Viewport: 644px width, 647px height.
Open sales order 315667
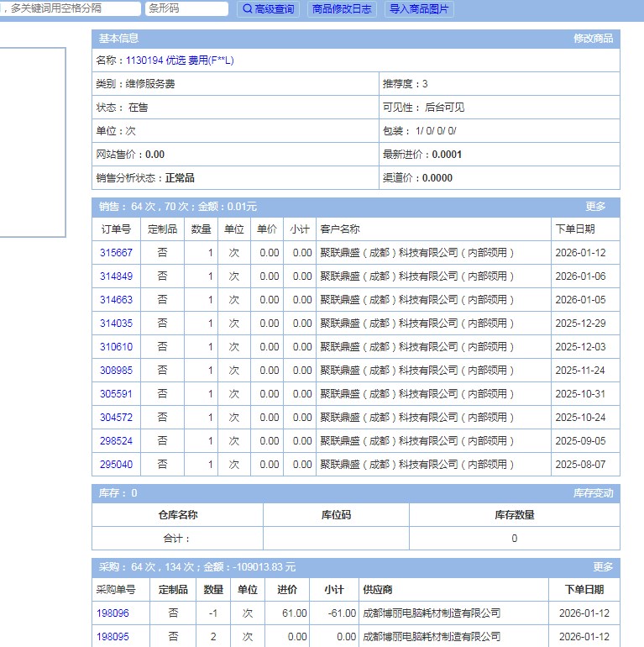[116, 253]
